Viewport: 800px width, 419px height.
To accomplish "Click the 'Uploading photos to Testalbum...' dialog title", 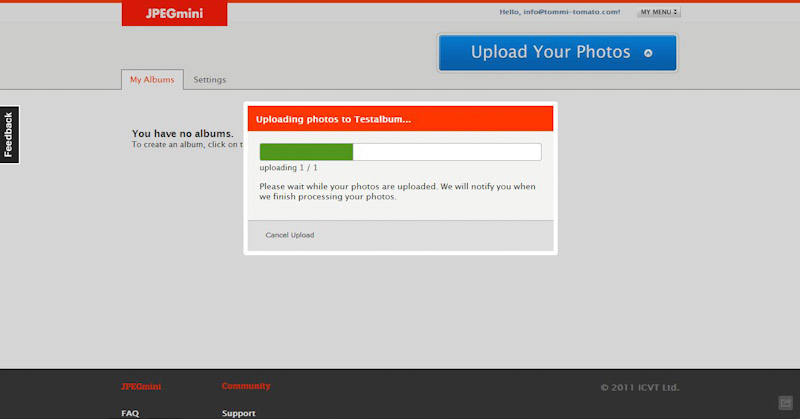I will pos(333,119).
